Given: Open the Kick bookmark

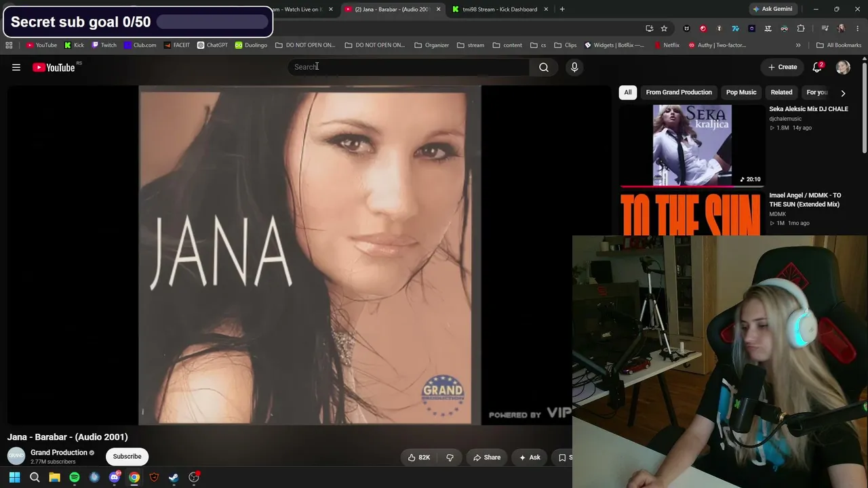Looking at the screenshot, I should pyautogui.click(x=74, y=45).
